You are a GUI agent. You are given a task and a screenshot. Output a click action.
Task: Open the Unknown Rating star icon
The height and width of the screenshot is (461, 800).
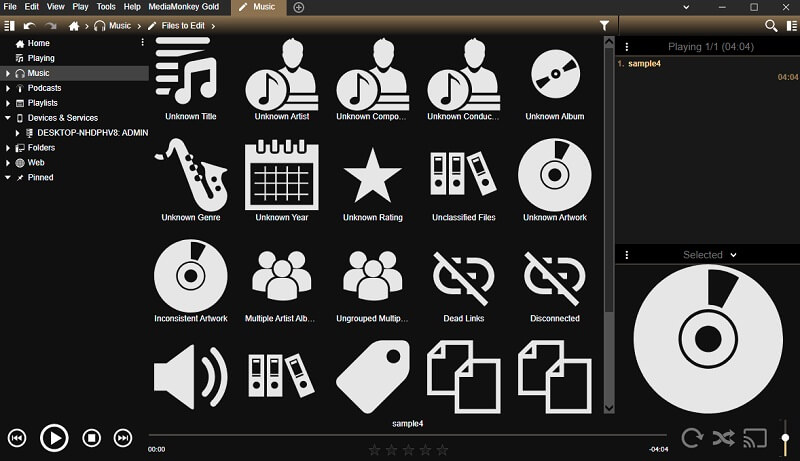[372, 174]
